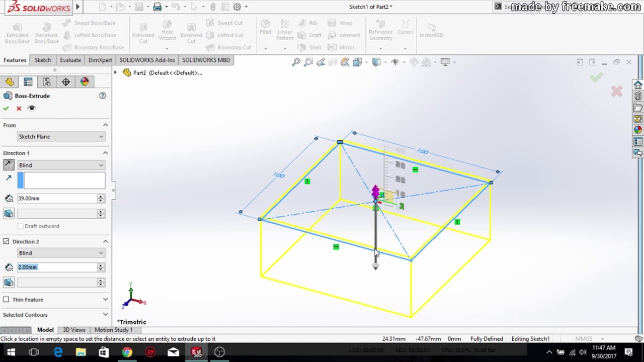Open Direction 2 end condition Blind dropdown
This screenshot has width=644, height=362.
pos(61,253)
